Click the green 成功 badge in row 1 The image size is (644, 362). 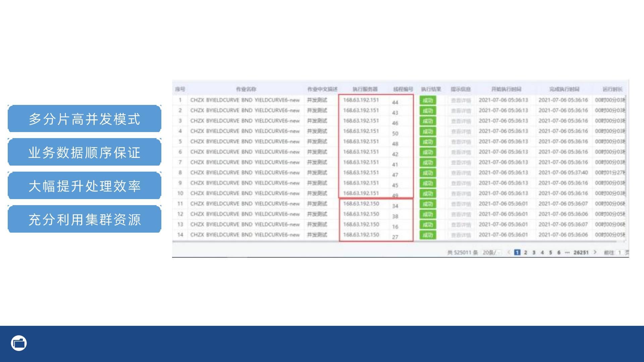pos(428,100)
